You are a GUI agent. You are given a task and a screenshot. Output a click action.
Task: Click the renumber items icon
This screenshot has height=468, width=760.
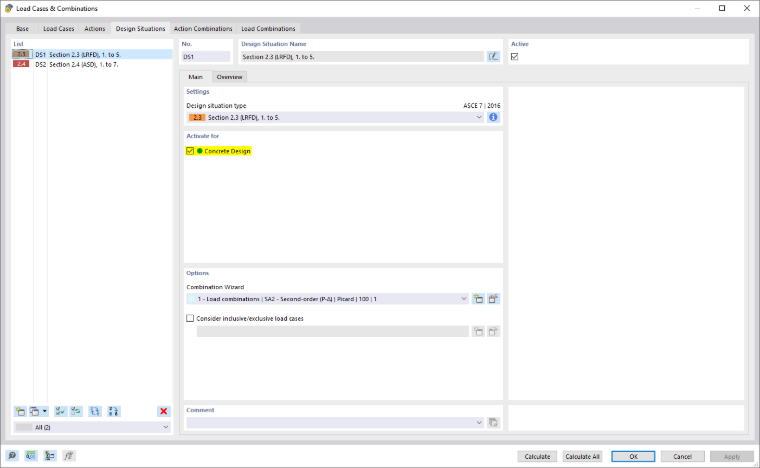95,411
